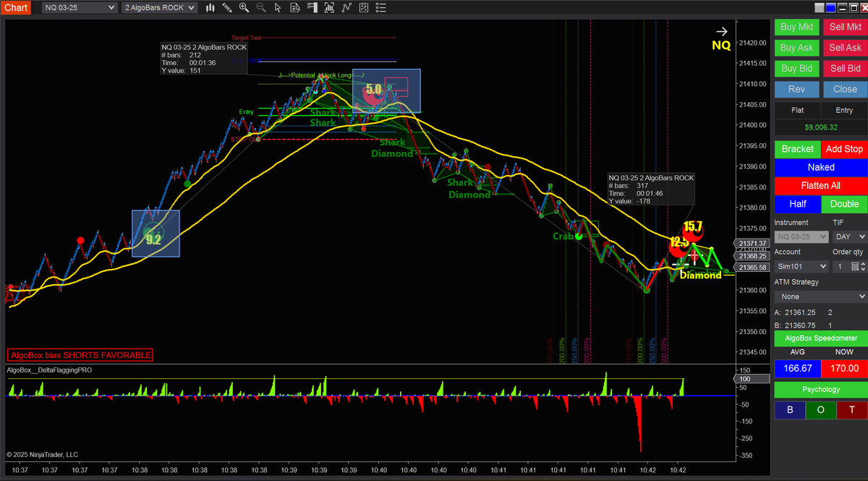Open the NQ 03-25 instrument selector
Screen dimensions: 868x481
pyautogui.click(x=80, y=8)
